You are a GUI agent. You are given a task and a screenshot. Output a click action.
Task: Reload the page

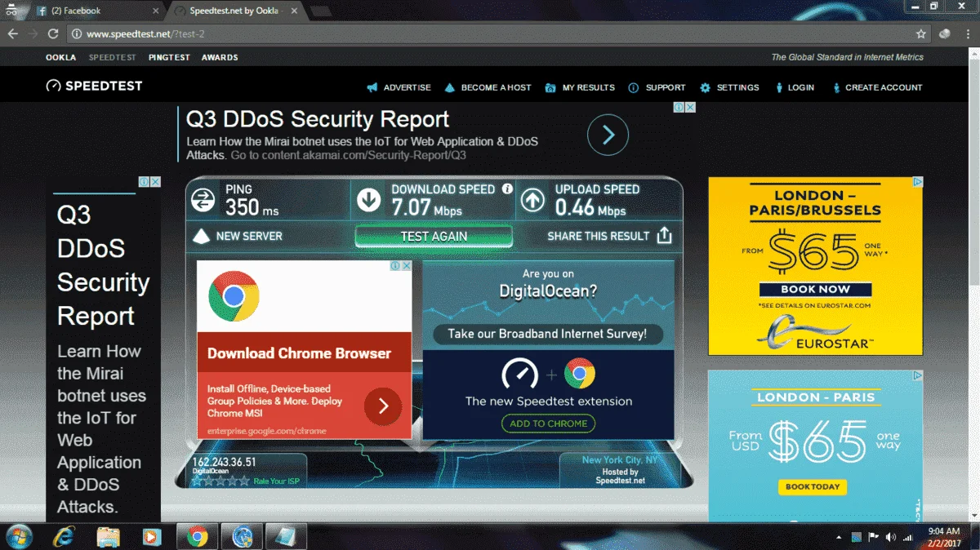coord(53,34)
